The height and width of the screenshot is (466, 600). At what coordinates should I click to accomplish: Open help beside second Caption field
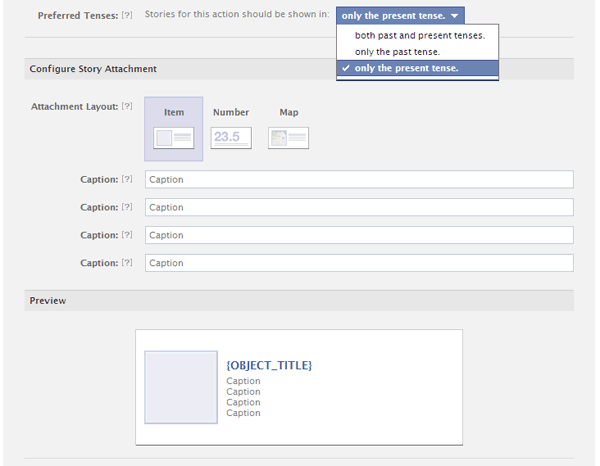[127, 207]
